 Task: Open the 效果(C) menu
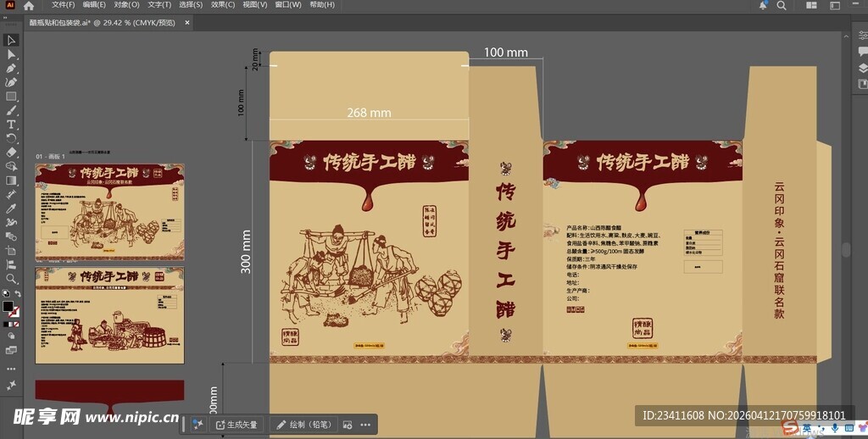click(x=223, y=5)
